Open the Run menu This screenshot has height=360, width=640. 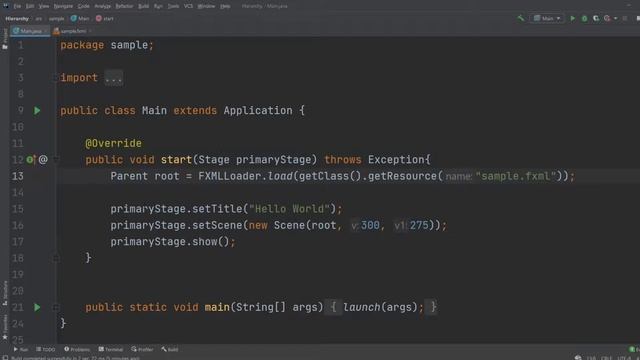point(158,6)
